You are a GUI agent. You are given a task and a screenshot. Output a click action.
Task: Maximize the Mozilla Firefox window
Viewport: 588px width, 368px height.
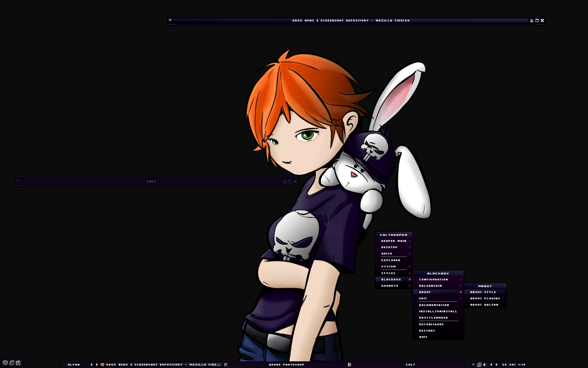[x=537, y=20]
